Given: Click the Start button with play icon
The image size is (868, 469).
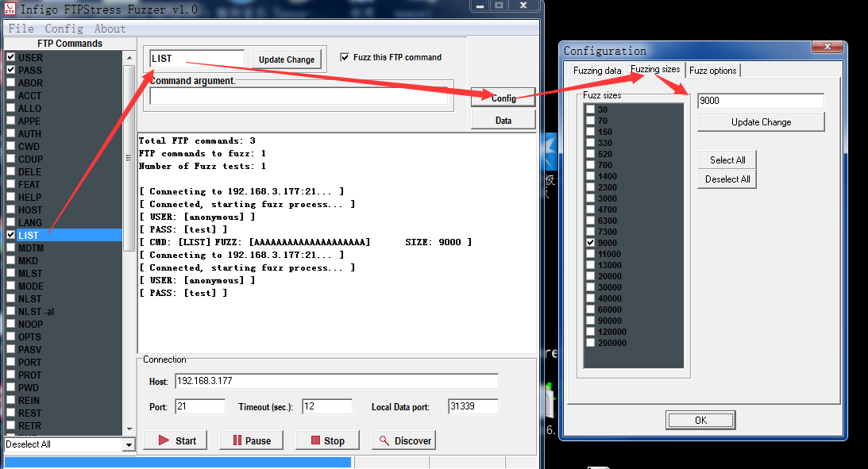Looking at the screenshot, I should 175,440.
